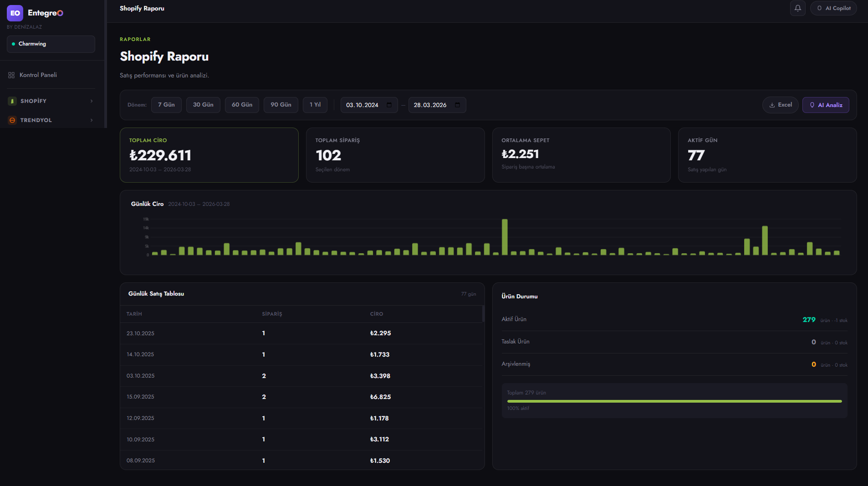
Task: Expand the TRENDYOL sidebar section
Action: pyautogui.click(x=91, y=120)
